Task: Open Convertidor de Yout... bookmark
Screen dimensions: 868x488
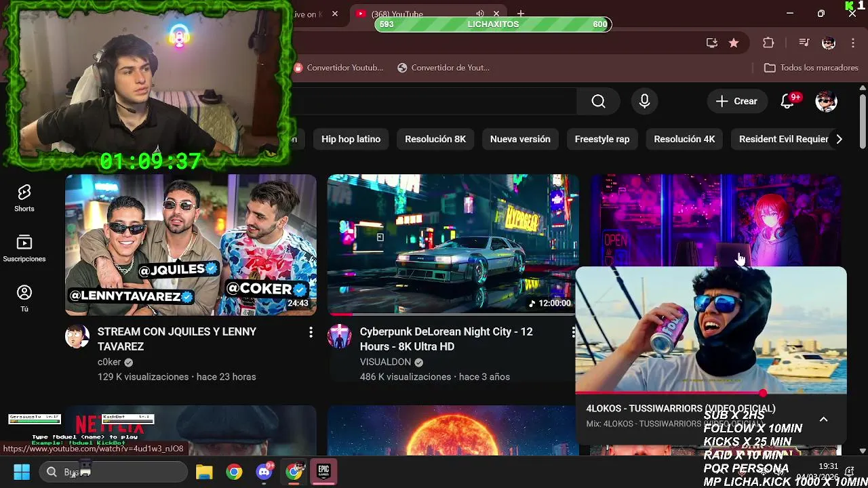Action: (x=443, y=68)
